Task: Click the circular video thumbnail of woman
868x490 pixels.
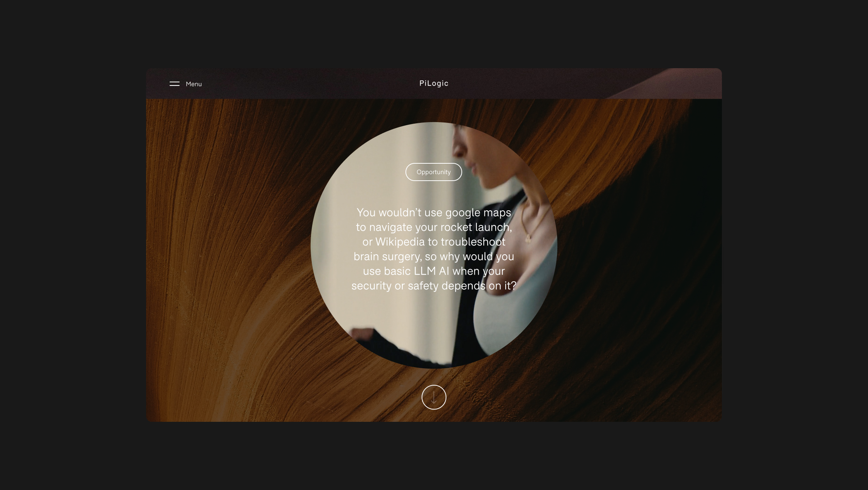Action: [x=434, y=245]
